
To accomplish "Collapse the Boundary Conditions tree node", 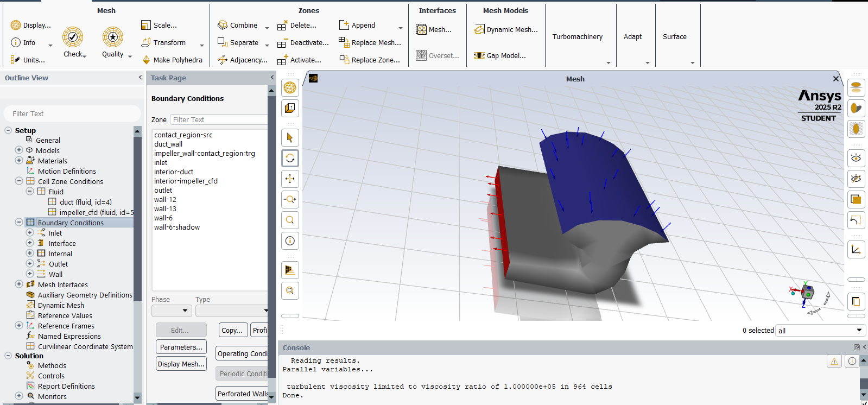I will pyautogui.click(x=19, y=223).
